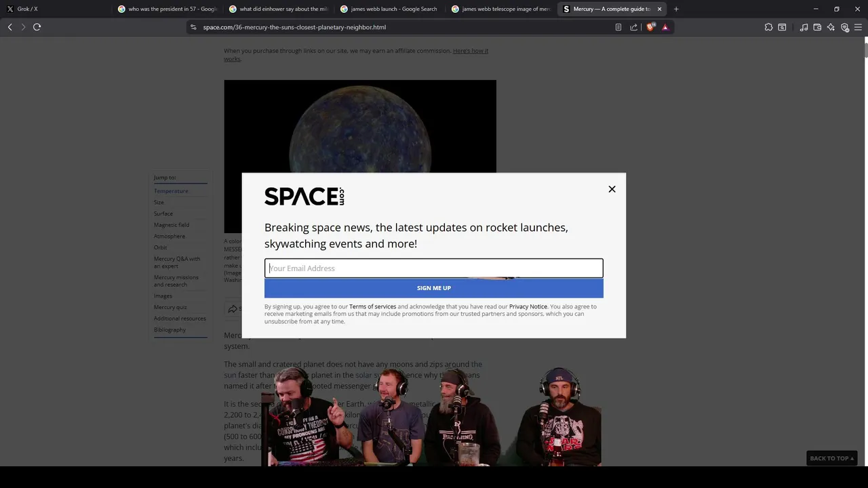Click the page vertical scrollbar thumb

coord(865,49)
